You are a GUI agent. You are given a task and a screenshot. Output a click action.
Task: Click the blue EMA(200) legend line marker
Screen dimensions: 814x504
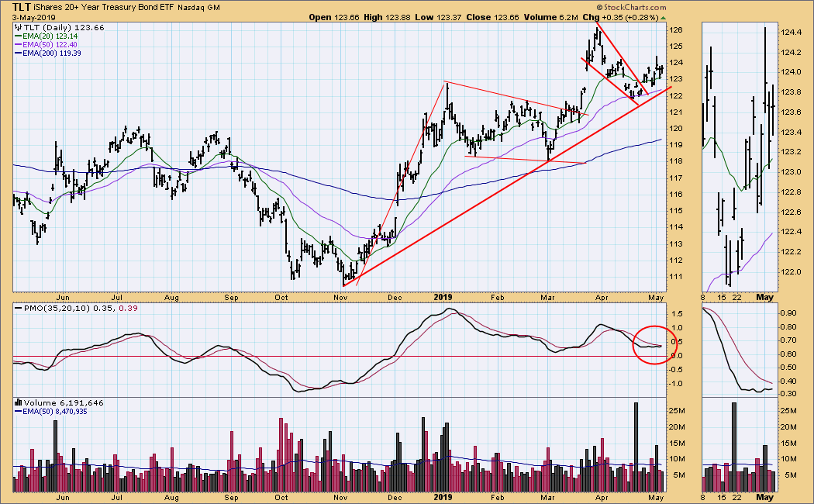(x=18, y=53)
